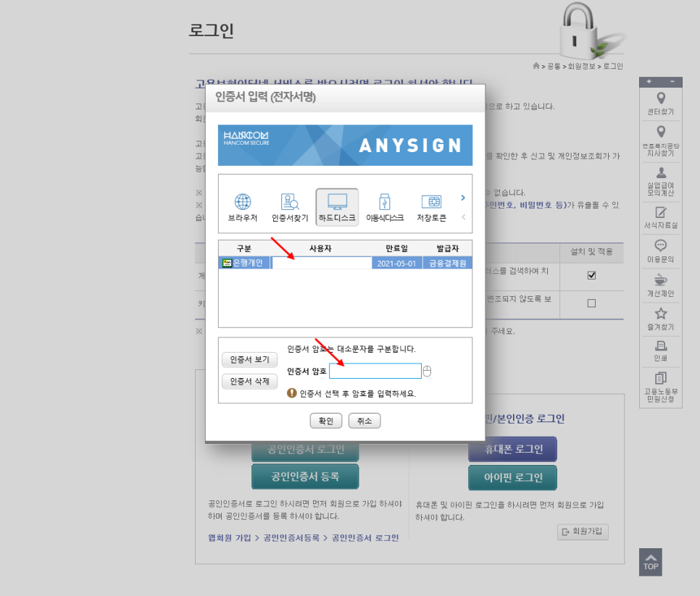Open 서식자료실 in the side menu

click(661, 218)
